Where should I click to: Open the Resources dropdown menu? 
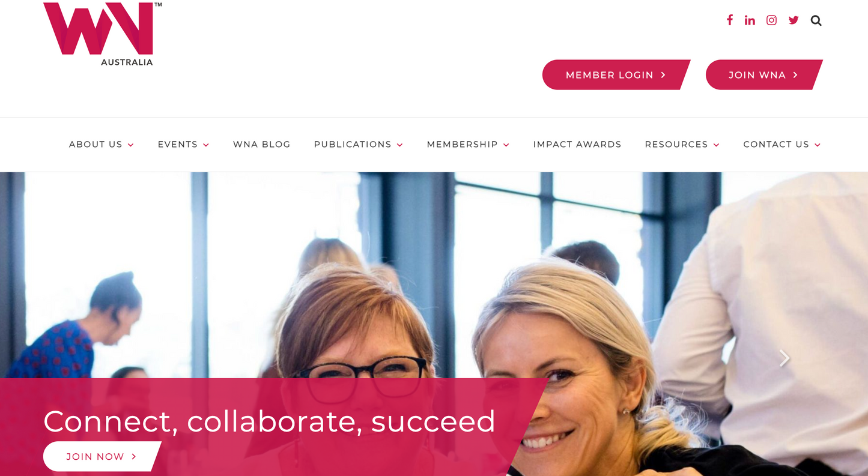point(682,145)
